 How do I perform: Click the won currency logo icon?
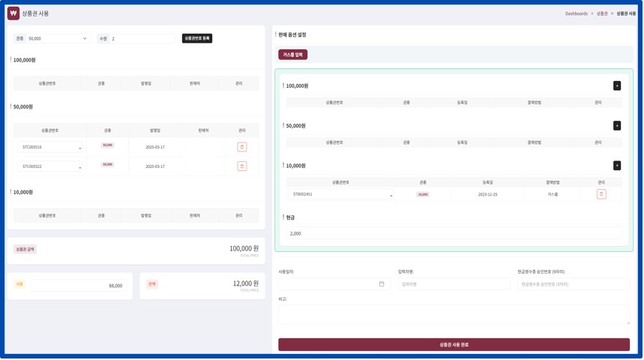[x=13, y=13]
